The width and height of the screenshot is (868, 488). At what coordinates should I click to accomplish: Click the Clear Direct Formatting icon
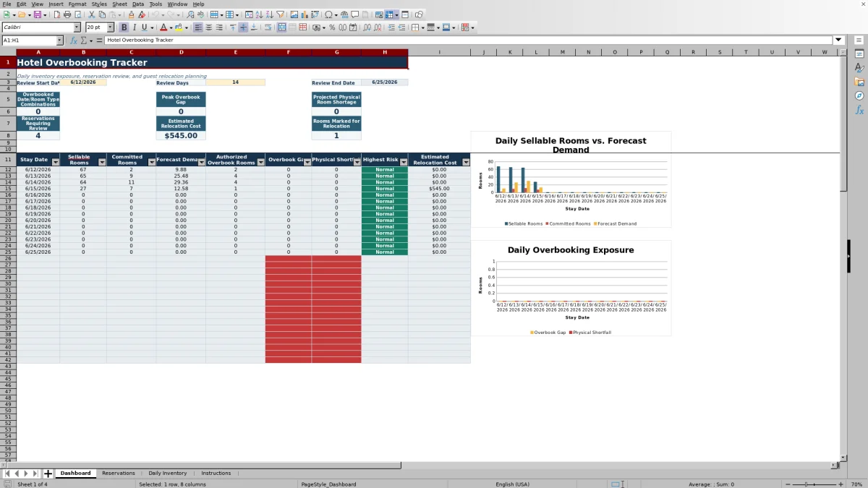point(142,14)
